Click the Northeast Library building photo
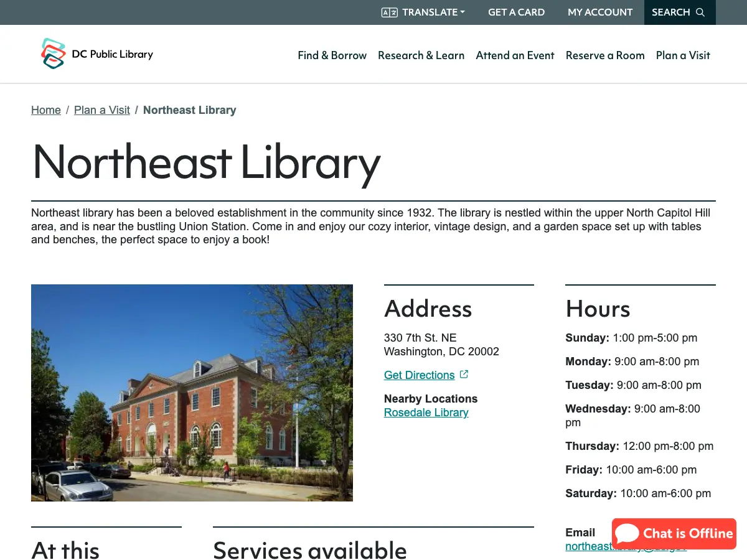This screenshot has width=747, height=560. pyautogui.click(x=192, y=393)
